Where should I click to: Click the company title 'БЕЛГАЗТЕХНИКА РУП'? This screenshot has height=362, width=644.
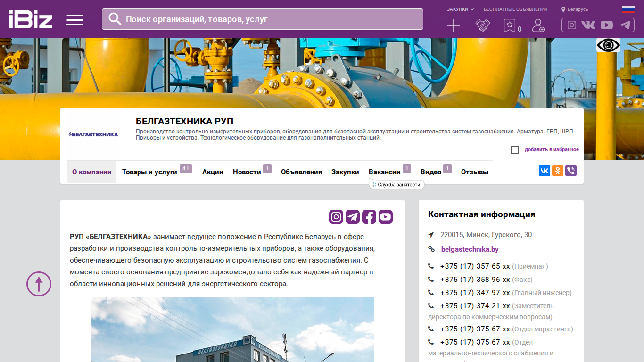tap(184, 121)
